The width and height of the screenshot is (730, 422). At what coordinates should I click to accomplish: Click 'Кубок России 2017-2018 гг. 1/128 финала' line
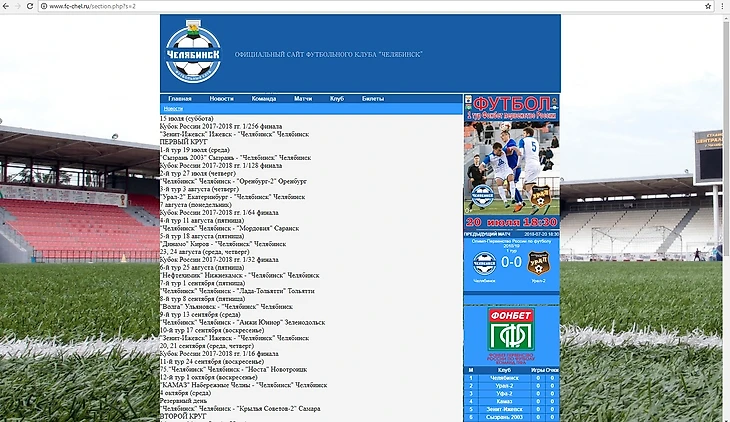221,165
